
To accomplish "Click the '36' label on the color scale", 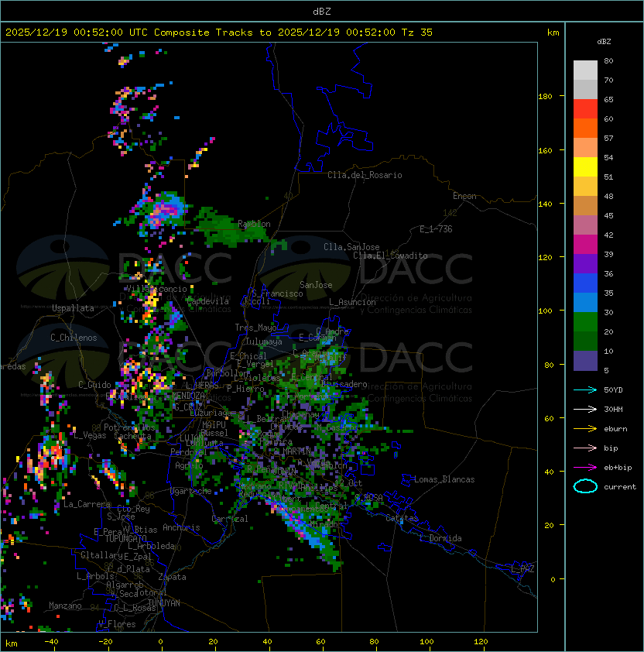I will tap(608, 273).
